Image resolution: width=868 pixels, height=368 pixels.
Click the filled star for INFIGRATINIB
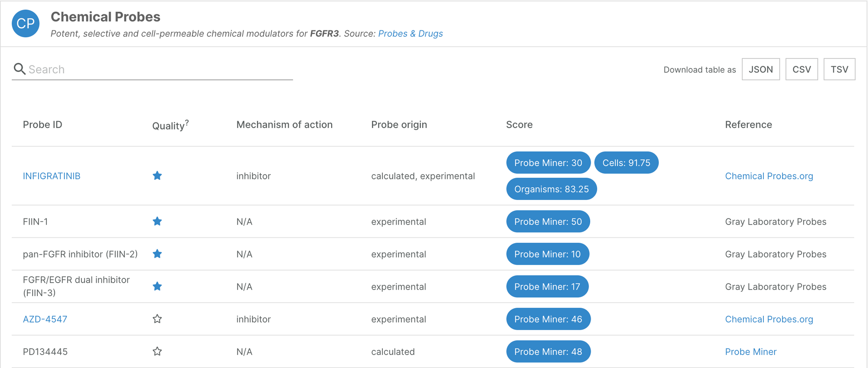[x=157, y=176]
